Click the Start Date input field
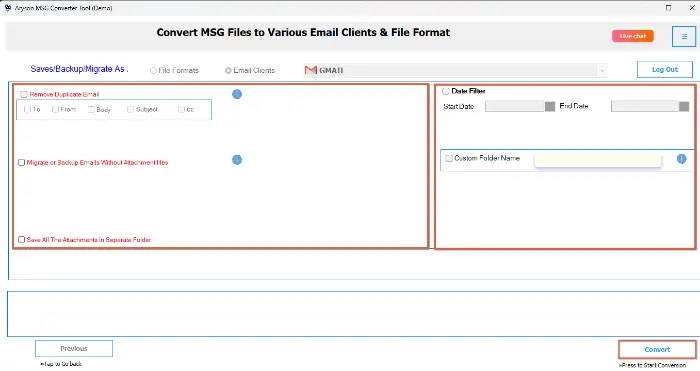Viewport: 700px width, 371px height. (x=515, y=106)
